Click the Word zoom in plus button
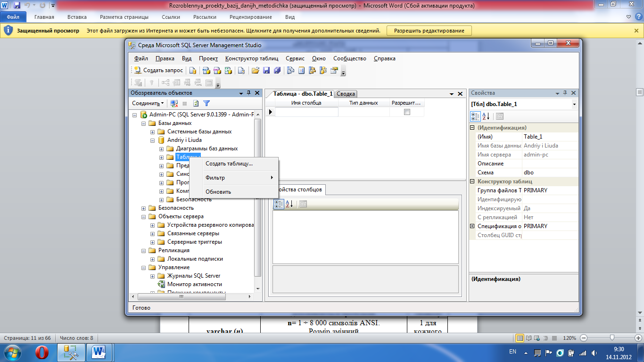This screenshot has height=362, width=644. click(x=638, y=338)
